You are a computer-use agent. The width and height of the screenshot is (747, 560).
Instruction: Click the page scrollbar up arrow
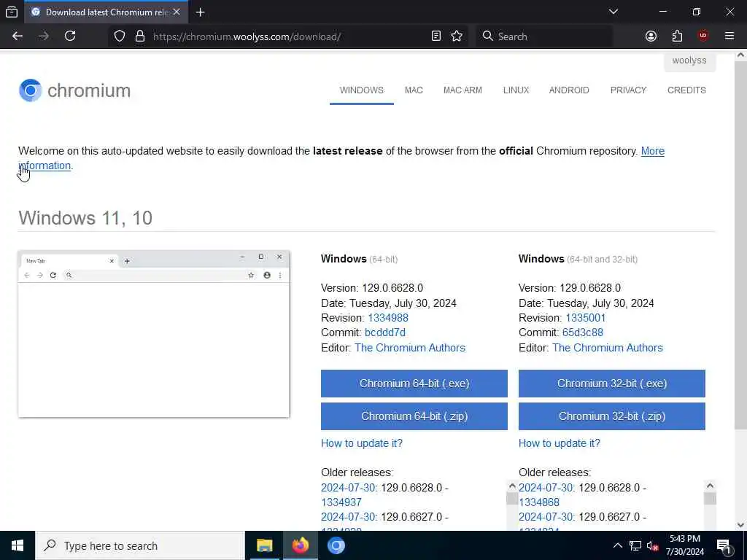[x=740, y=55]
